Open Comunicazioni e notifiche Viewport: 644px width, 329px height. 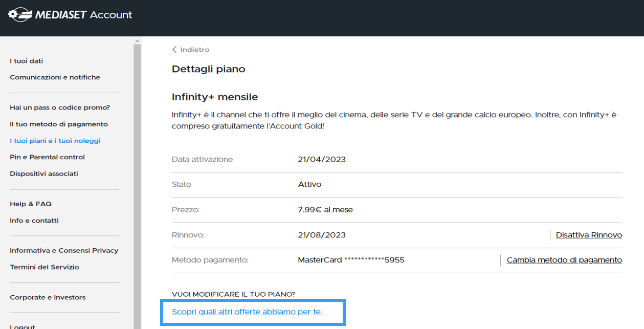pos(55,77)
